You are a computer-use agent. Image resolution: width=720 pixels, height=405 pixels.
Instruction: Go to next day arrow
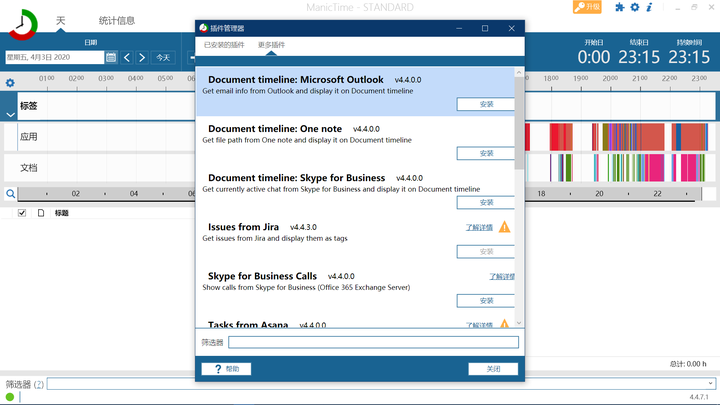pyautogui.click(x=142, y=58)
